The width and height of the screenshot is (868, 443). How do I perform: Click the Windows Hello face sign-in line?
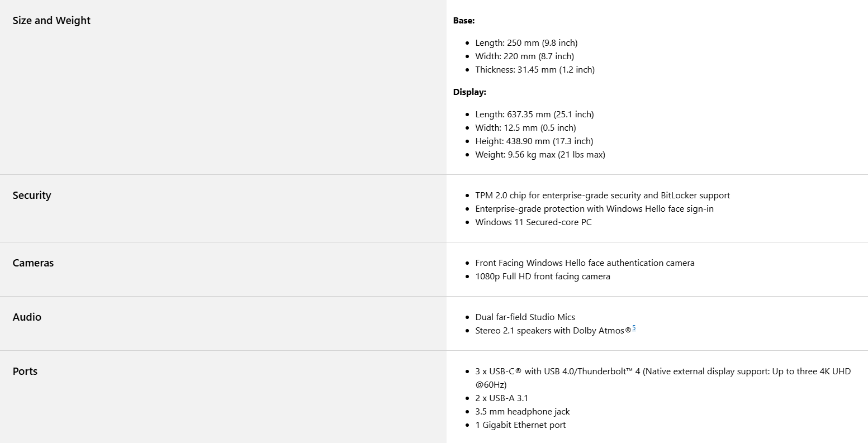click(594, 209)
